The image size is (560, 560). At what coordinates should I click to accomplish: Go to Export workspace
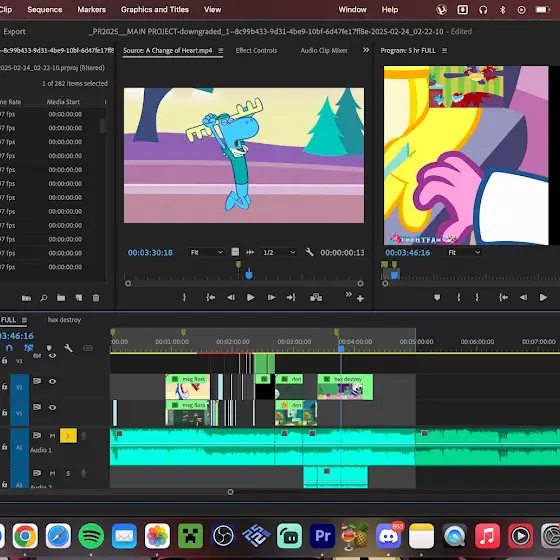tap(14, 31)
